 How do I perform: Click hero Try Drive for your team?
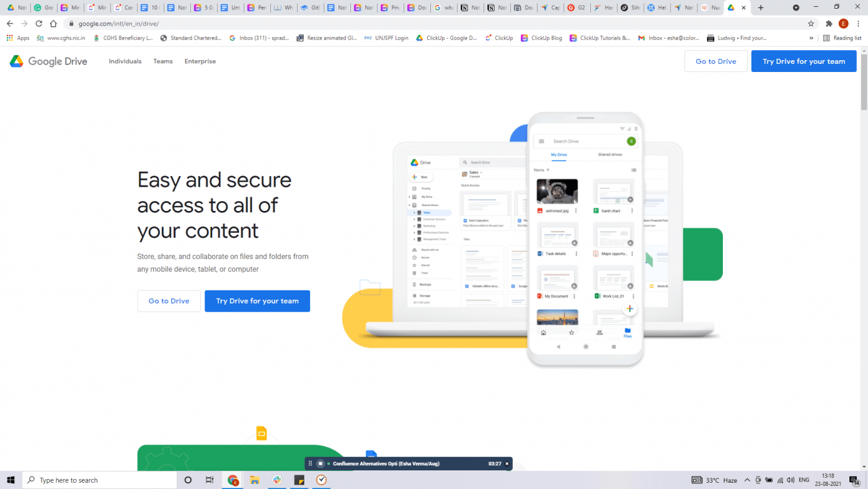257,301
